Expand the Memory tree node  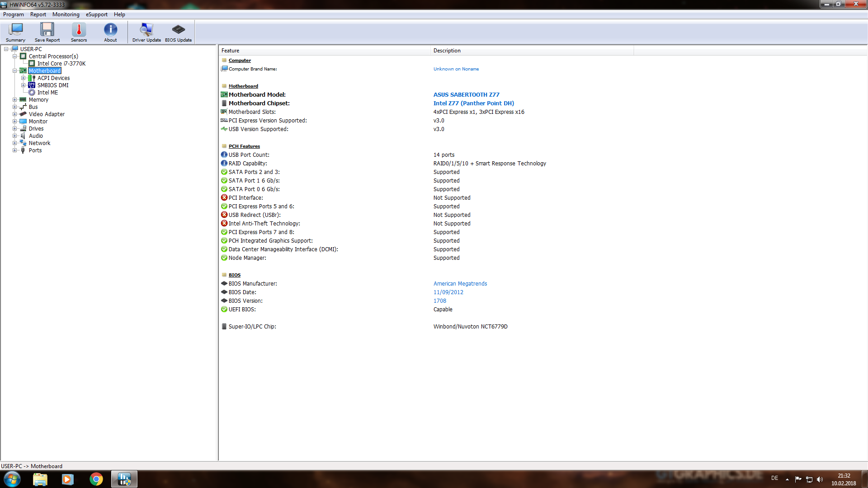pyautogui.click(x=14, y=100)
